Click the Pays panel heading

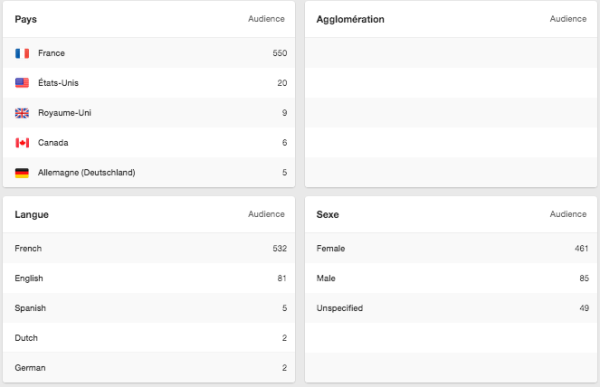pyautogui.click(x=26, y=19)
